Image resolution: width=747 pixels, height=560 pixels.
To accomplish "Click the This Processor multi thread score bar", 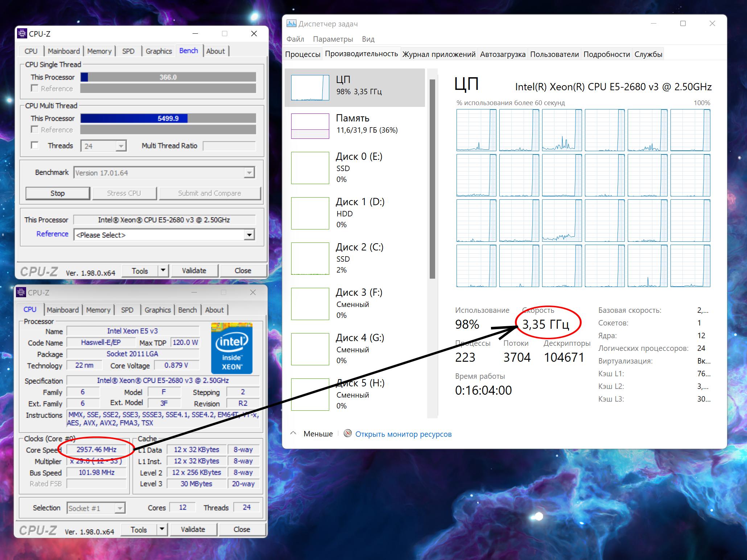I will [x=168, y=119].
